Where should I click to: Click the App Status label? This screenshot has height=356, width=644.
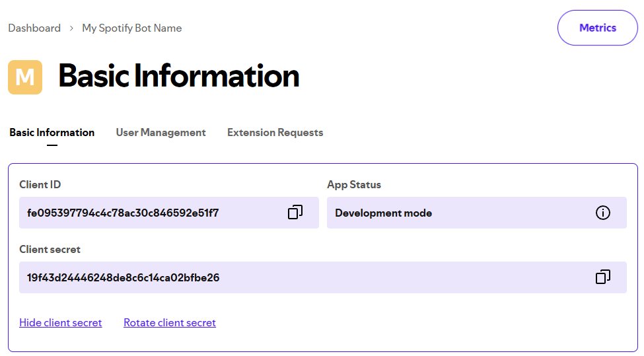353,185
